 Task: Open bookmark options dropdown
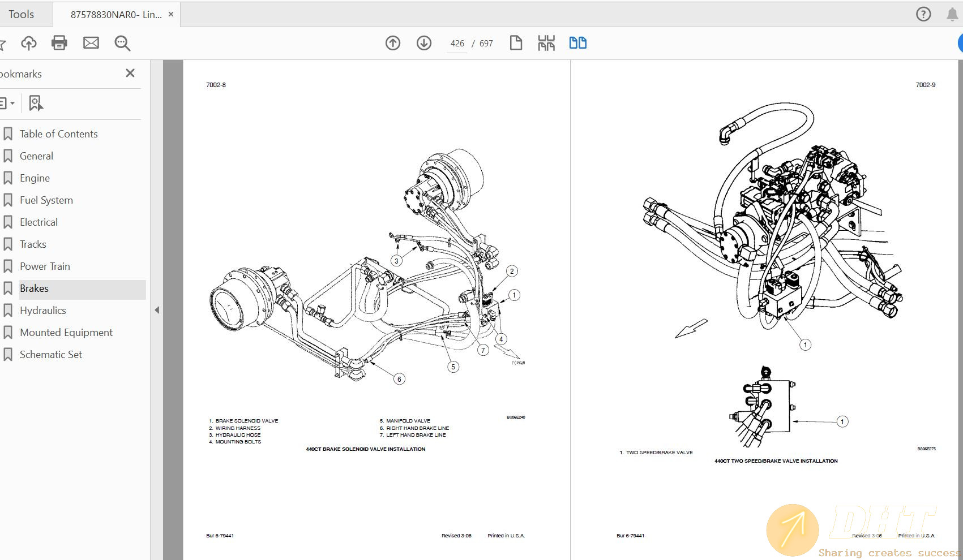pos(7,103)
